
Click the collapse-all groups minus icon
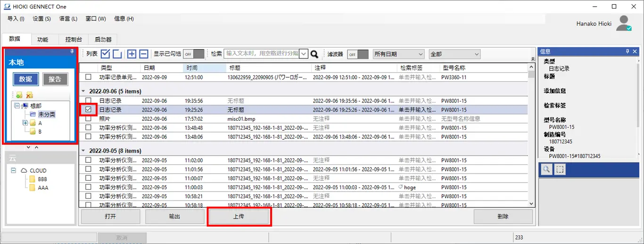tap(143, 54)
